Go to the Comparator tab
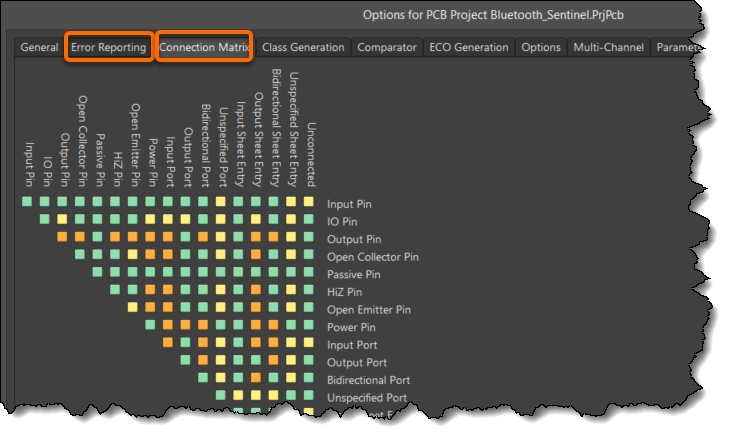Image resolution: width=733 pixels, height=444 pixels. (387, 47)
